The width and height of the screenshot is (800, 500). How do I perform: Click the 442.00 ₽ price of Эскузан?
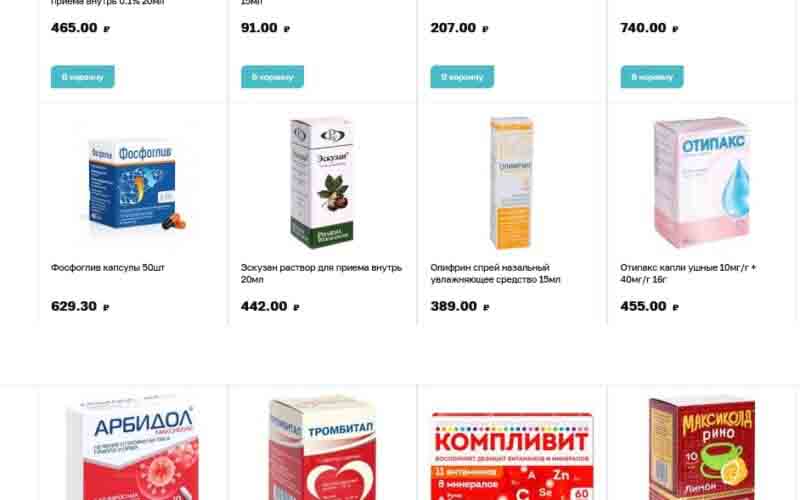(270, 306)
